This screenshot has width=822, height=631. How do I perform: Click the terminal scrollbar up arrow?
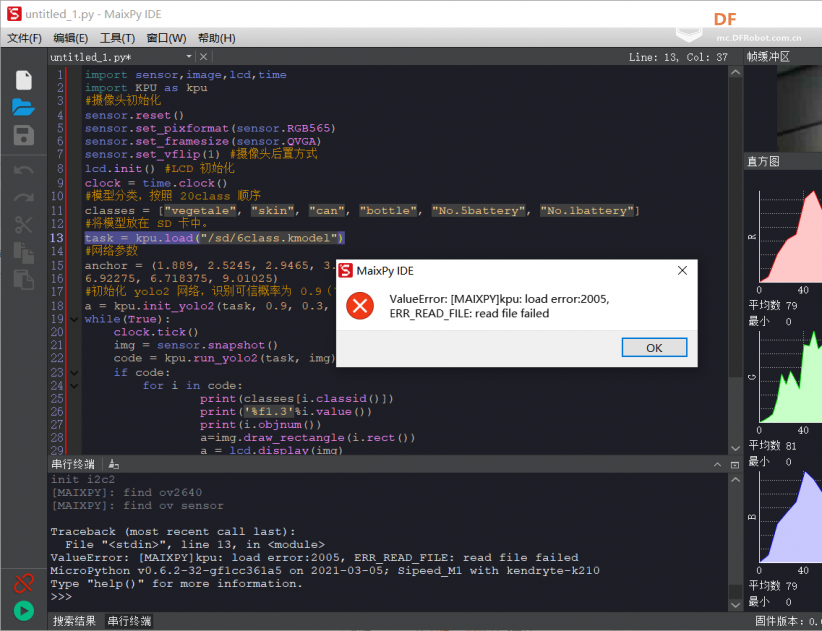736,480
